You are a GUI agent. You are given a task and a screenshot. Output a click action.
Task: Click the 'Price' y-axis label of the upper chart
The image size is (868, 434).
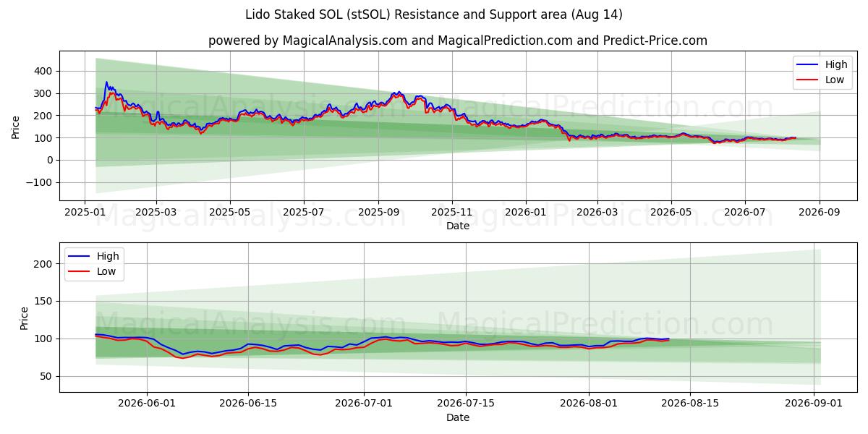16,127
